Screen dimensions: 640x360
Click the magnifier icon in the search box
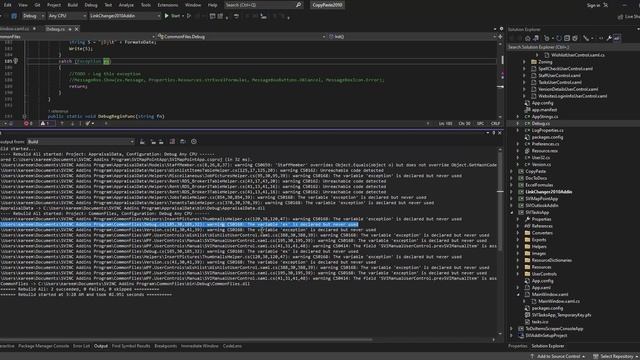pos(298,5)
